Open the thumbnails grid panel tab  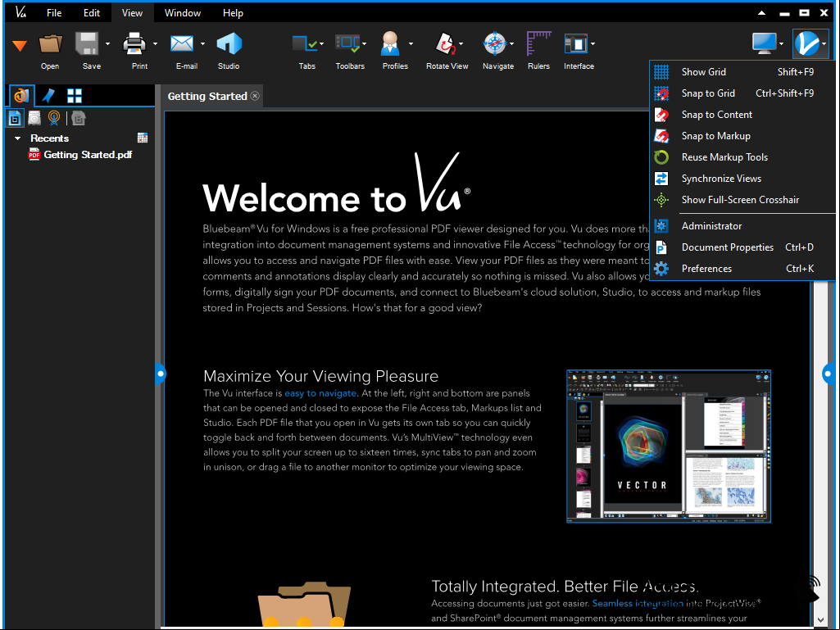click(x=75, y=96)
